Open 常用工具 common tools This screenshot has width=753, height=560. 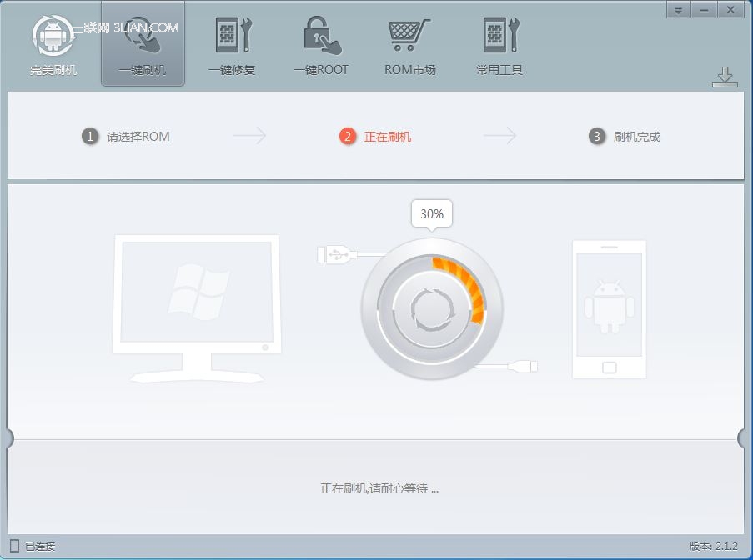coord(499,46)
